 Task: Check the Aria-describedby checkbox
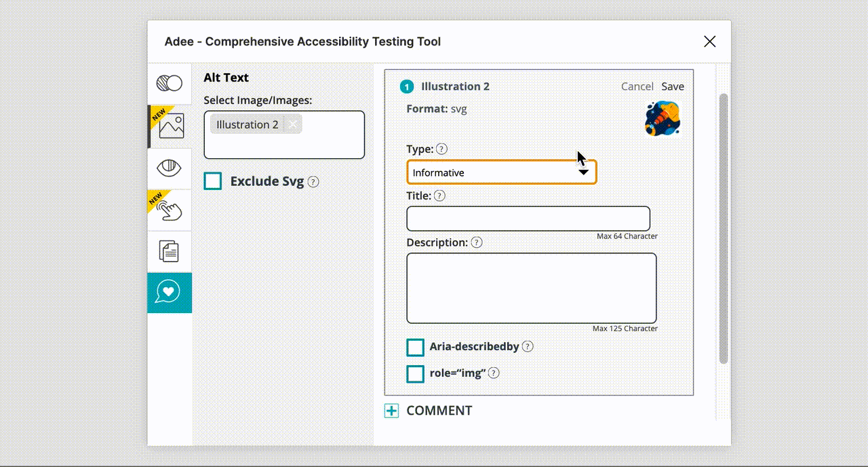tap(415, 348)
